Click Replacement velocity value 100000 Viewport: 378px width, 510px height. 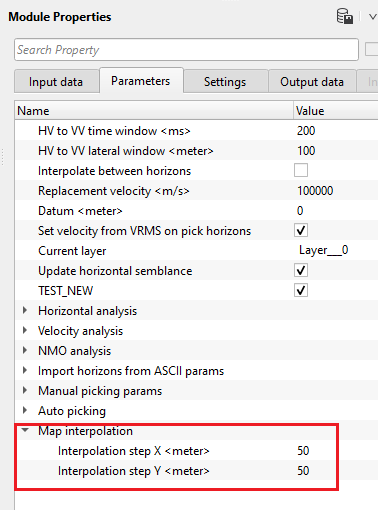point(315,191)
